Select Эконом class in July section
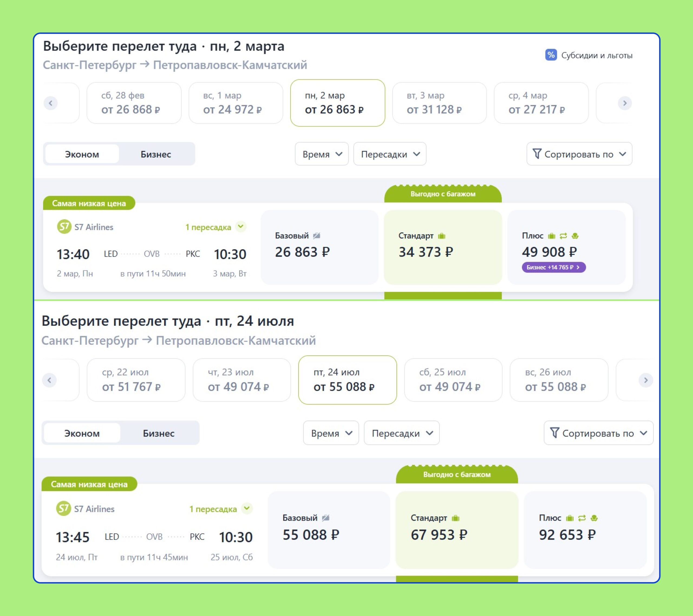This screenshot has height=616, width=693. [82, 433]
